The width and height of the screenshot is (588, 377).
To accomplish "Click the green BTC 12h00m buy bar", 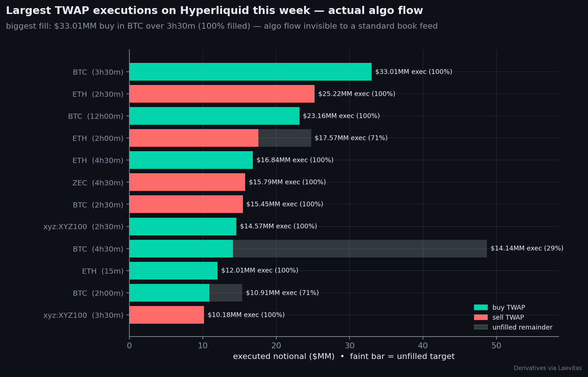I will (x=214, y=116).
